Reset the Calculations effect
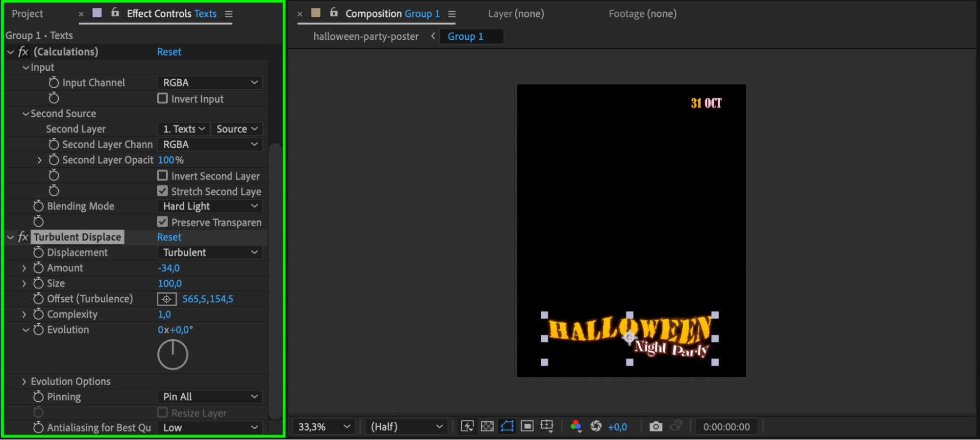 tap(169, 52)
